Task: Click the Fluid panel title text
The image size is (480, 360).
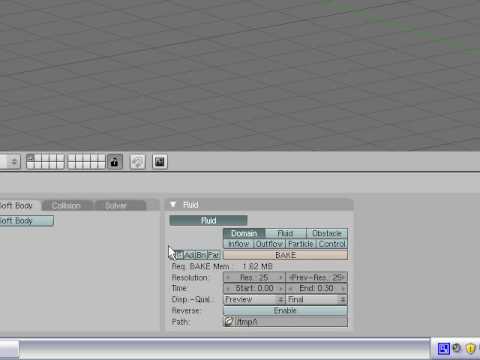Action: click(191, 205)
